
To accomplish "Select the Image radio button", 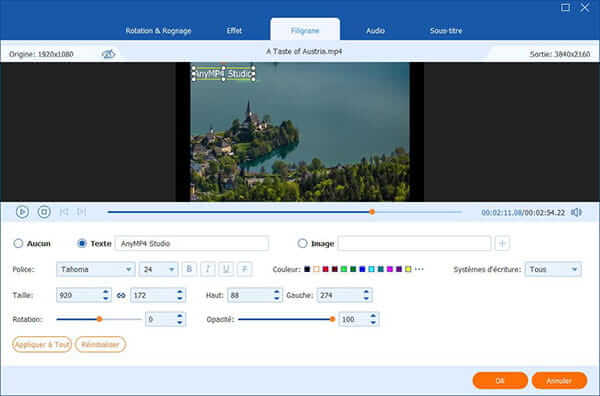I will tap(302, 243).
